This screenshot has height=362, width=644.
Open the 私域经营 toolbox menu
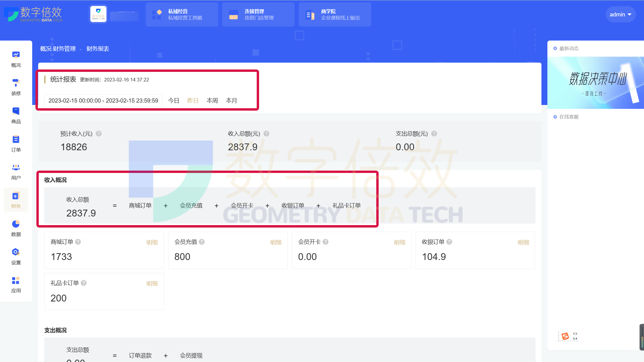(x=182, y=14)
